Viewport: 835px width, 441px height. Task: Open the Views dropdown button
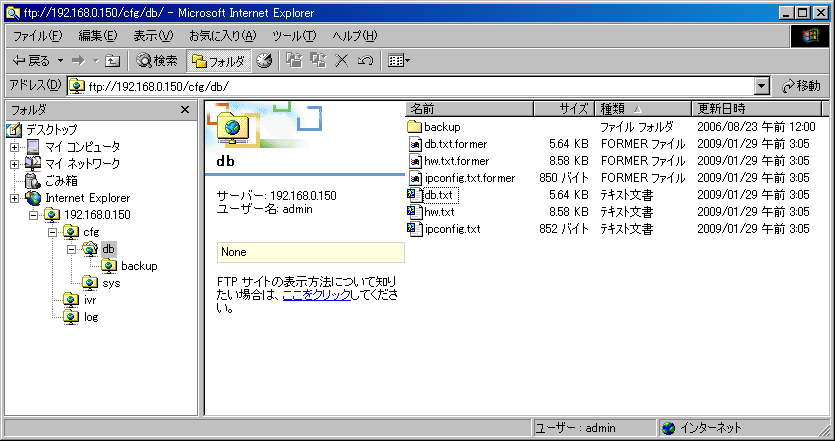click(399, 61)
